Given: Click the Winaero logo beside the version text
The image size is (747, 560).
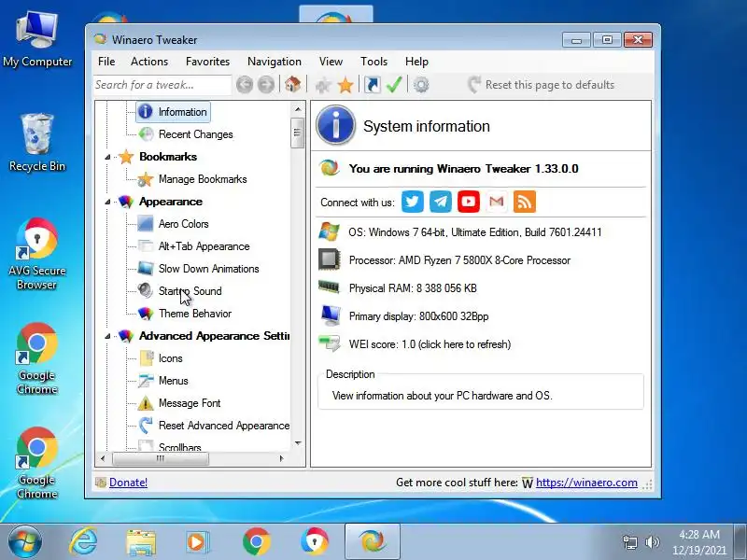Looking at the screenshot, I should (330, 168).
